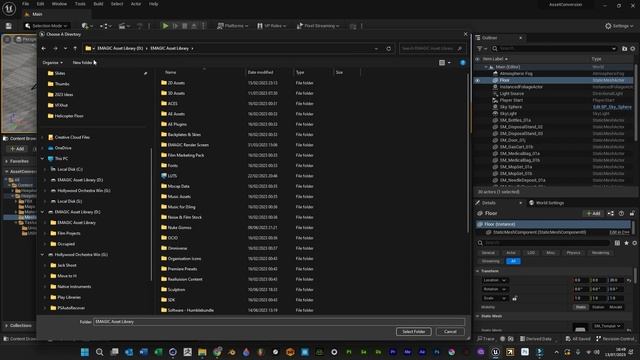Click the Folder name input field
This screenshot has width=640, height=360.
279,322
